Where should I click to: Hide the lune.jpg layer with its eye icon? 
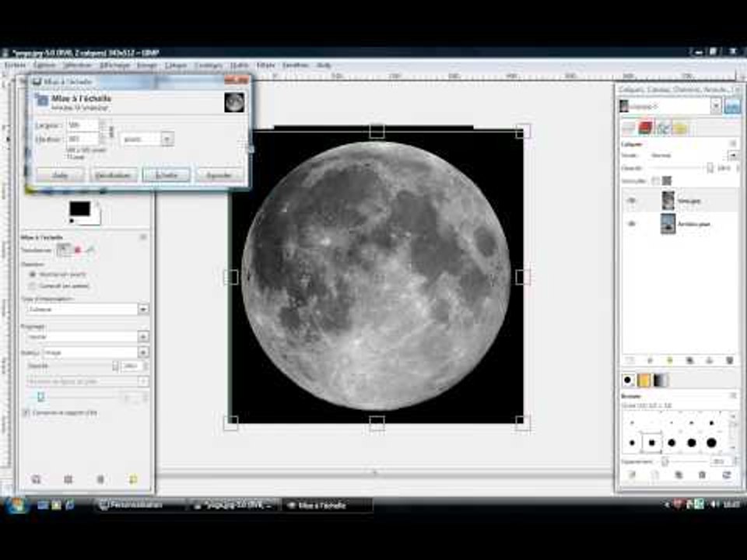tap(632, 201)
